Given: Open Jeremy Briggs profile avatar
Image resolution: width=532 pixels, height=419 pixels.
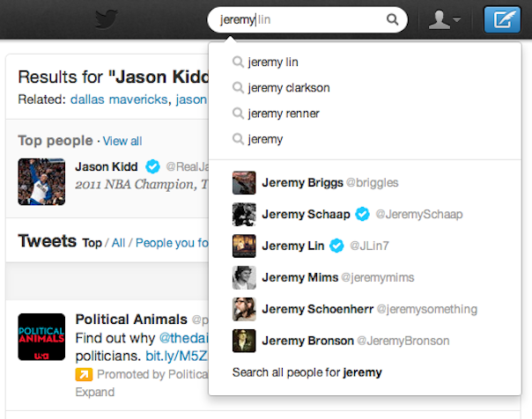Looking at the screenshot, I should [244, 182].
